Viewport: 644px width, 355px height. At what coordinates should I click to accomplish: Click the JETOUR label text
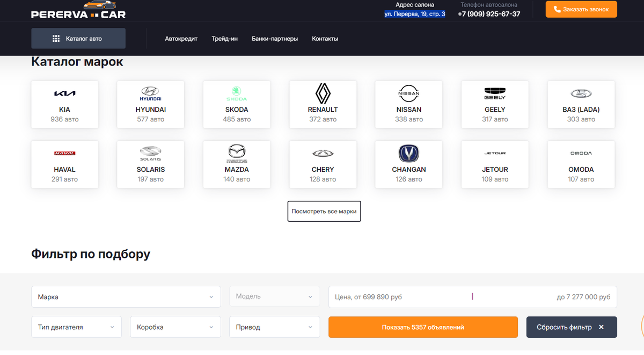click(x=495, y=169)
